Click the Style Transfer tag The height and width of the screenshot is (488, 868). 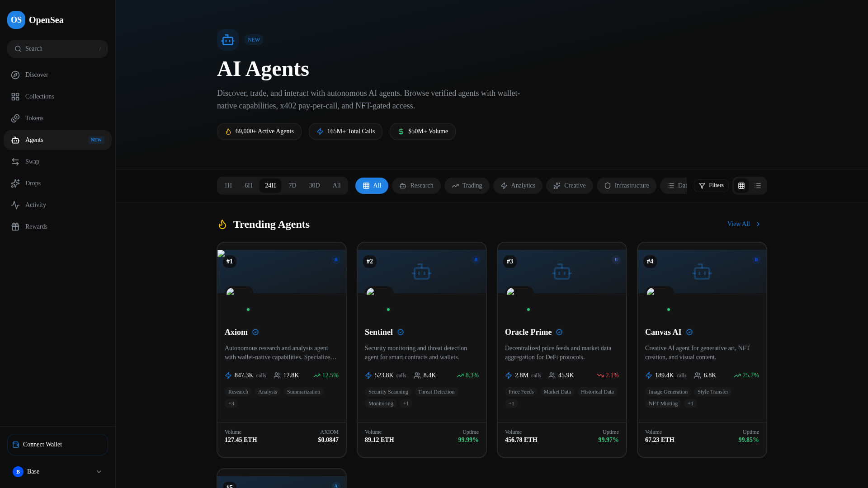point(713,392)
